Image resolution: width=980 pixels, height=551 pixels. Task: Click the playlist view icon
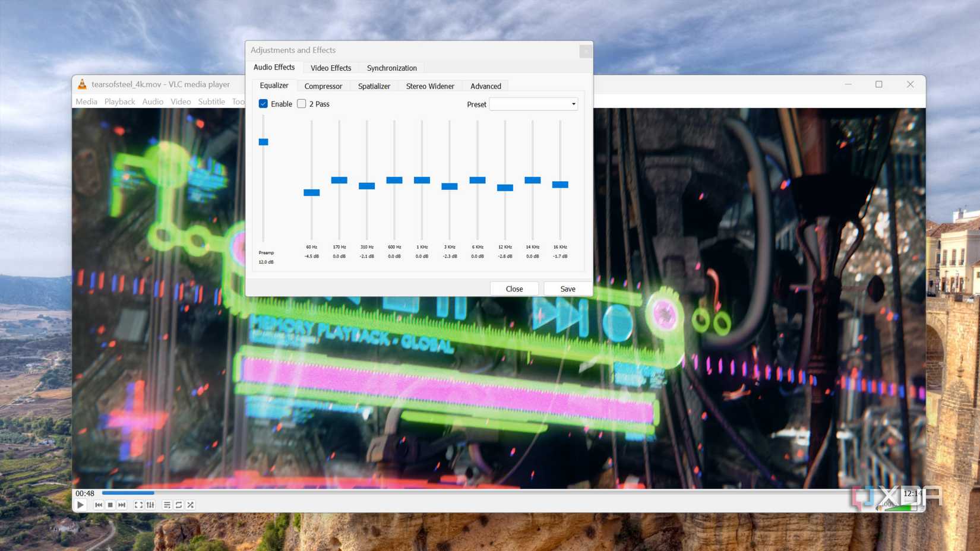pos(167,505)
